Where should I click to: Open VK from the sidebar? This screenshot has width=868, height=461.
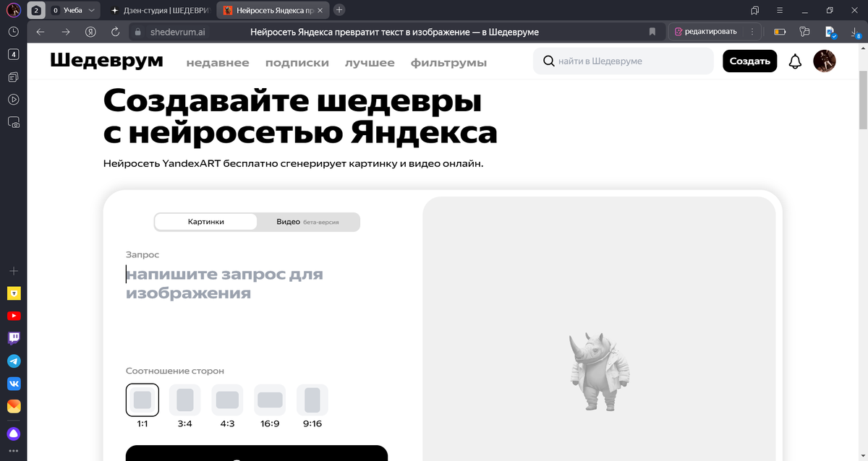(14, 383)
